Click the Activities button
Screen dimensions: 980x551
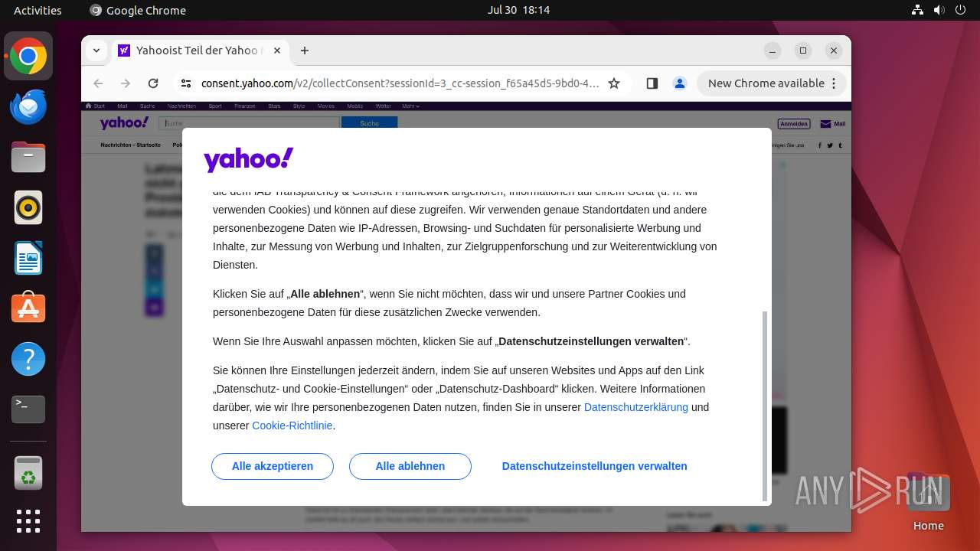tap(38, 10)
